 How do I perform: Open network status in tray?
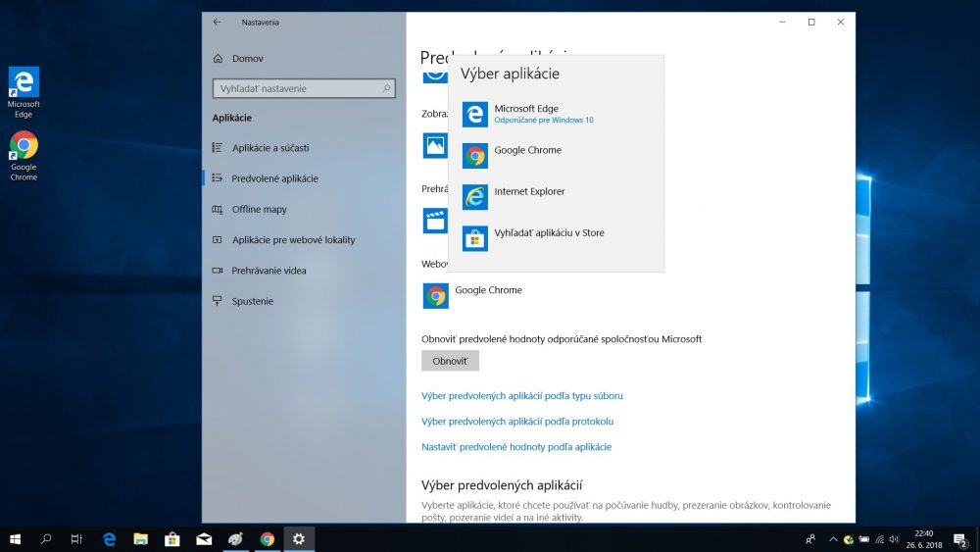coord(879,539)
